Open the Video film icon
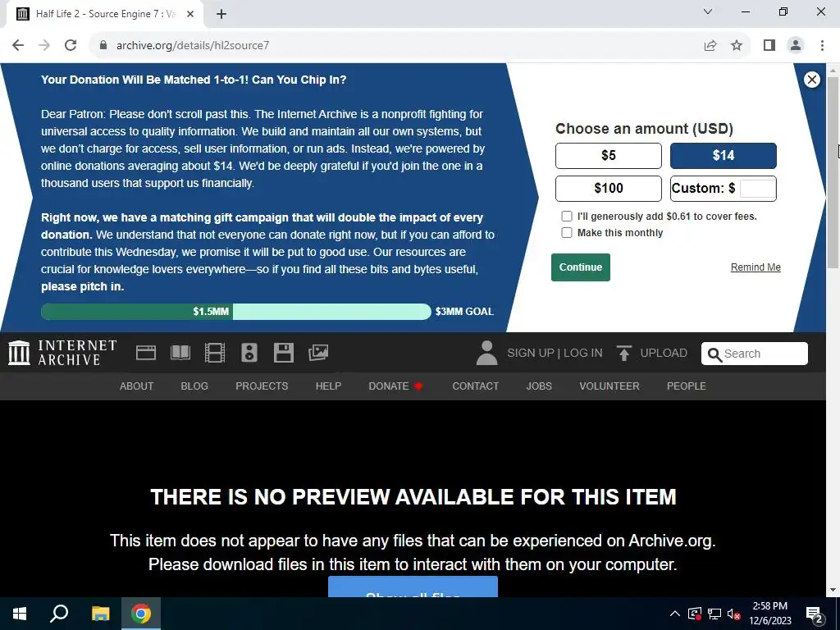 215,353
